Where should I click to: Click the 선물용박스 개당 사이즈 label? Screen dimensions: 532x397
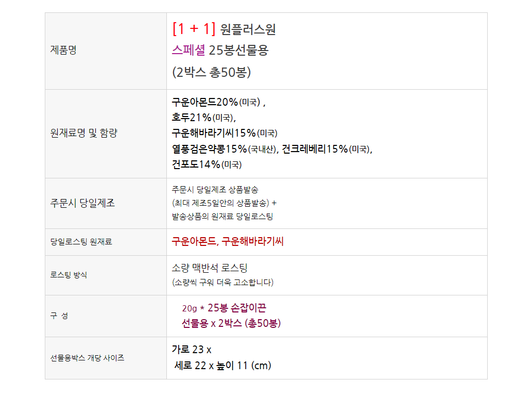click(x=88, y=357)
